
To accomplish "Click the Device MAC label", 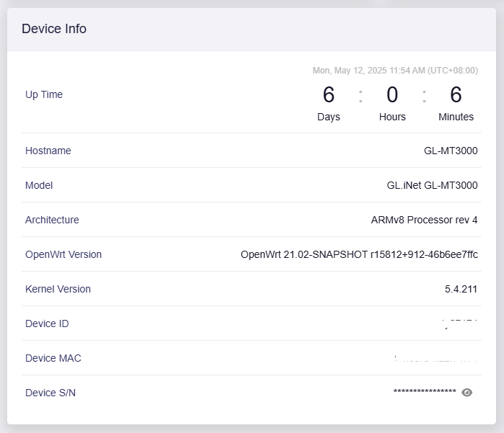I will (53, 358).
